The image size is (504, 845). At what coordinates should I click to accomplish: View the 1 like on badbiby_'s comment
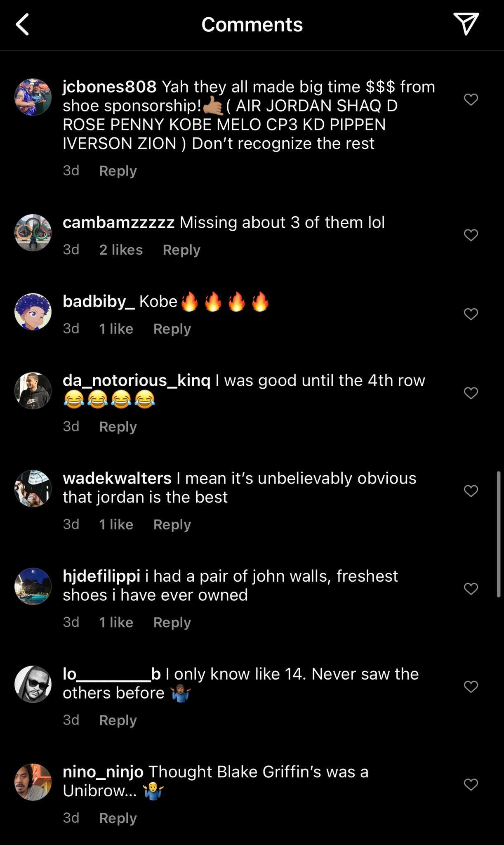[x=116, y=329]
